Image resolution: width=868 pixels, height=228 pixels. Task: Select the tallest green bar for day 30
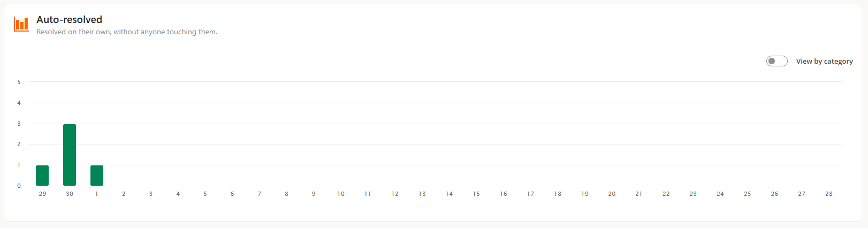70,155
